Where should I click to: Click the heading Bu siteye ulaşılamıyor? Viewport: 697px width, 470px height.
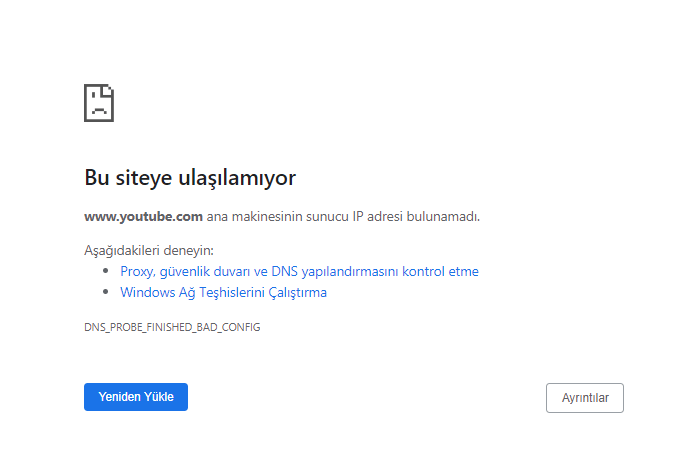coord(190,178)
